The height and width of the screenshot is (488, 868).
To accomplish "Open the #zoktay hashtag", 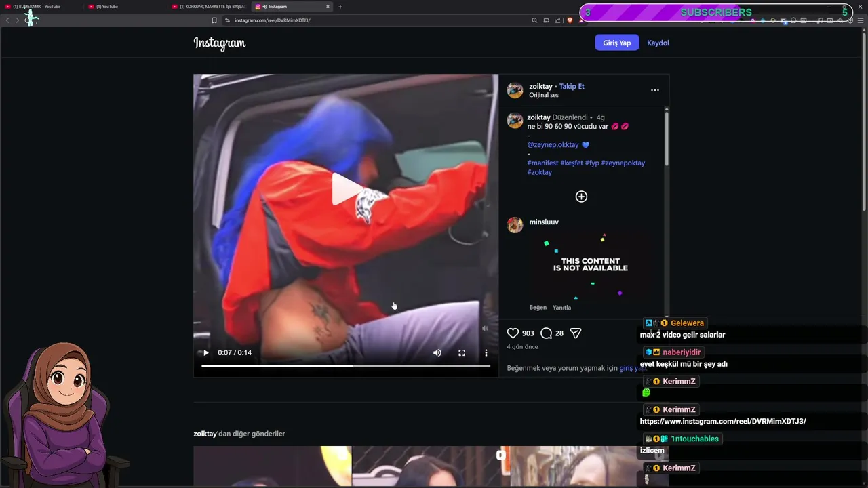I will 540,172.
